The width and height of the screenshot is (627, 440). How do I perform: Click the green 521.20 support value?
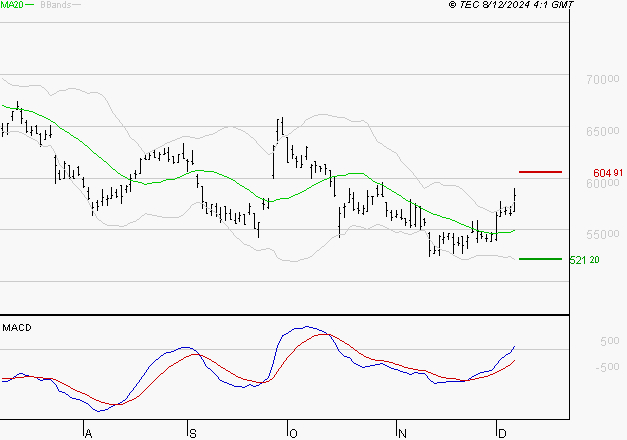[584, 260]
